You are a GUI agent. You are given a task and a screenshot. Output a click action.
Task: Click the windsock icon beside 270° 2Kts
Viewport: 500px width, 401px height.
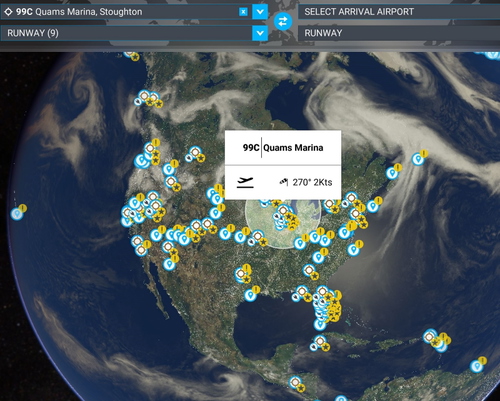click(284, 182)
